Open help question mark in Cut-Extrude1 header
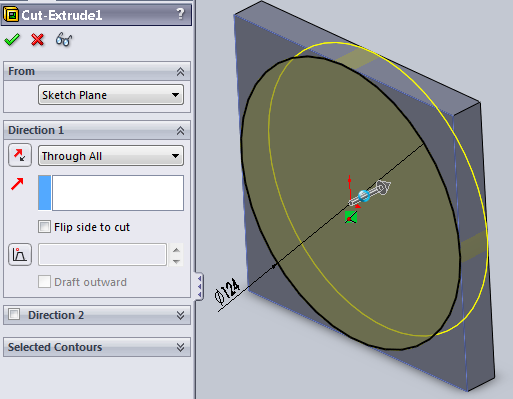 tap(180, 14)
